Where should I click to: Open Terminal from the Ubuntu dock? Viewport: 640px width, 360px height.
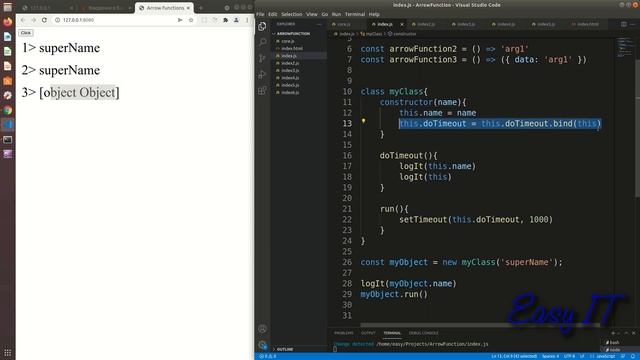(8, 140)
